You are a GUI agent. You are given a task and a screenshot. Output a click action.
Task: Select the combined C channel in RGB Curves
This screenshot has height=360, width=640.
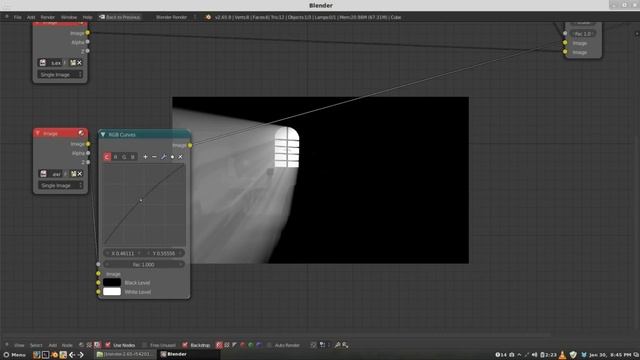pyautogui.click(x=107, y=157)
